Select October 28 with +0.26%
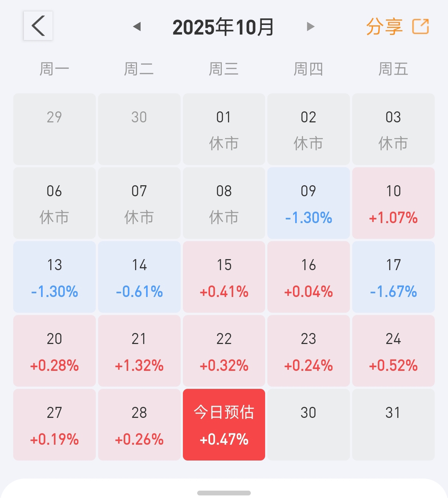Screen dimensions: 448x498 [x=139, y=424]
